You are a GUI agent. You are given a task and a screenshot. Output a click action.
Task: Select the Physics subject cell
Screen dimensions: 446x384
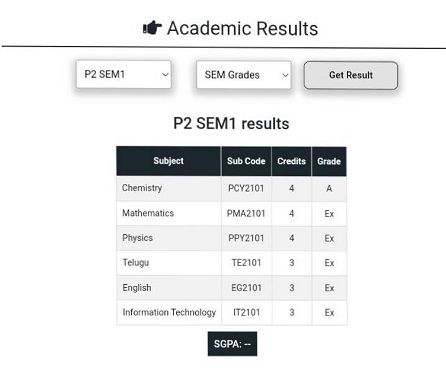(x=169, y=238)
